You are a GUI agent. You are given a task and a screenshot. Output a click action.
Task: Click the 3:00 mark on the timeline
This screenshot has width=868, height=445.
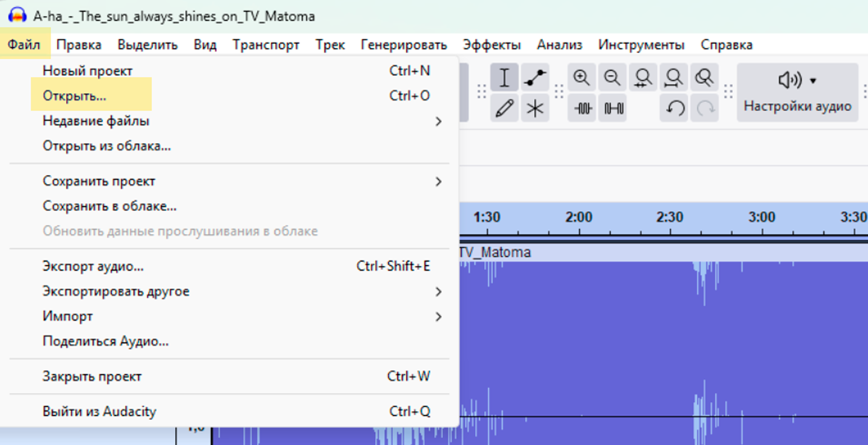point(762,217)
